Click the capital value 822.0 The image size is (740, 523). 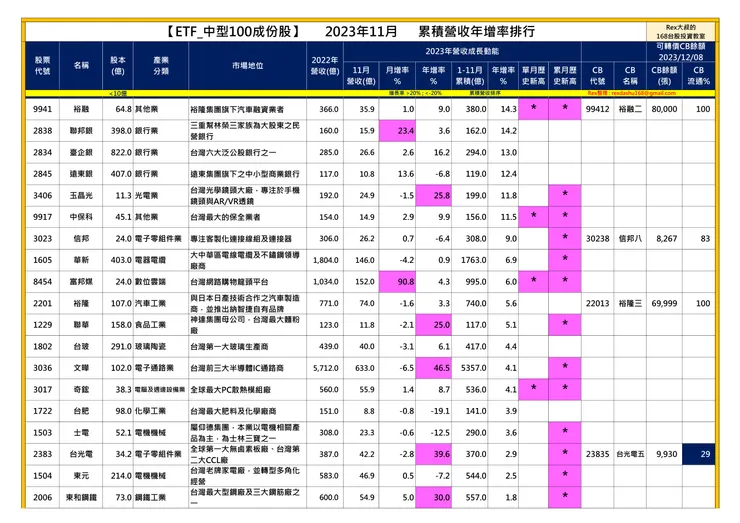pyautogui.click(x=121, y=152)
